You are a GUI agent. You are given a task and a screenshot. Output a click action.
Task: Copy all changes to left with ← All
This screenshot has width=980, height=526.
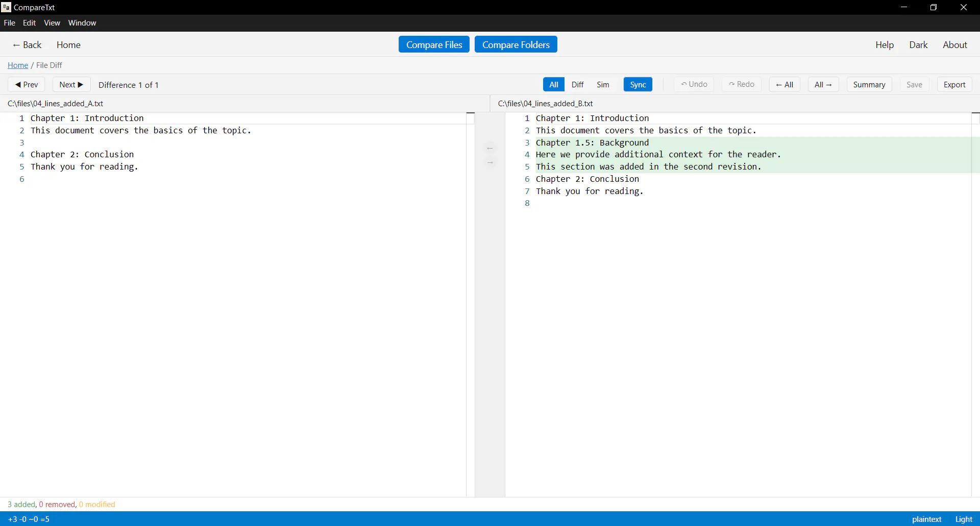pyautogui.click(x=785, y=85)
